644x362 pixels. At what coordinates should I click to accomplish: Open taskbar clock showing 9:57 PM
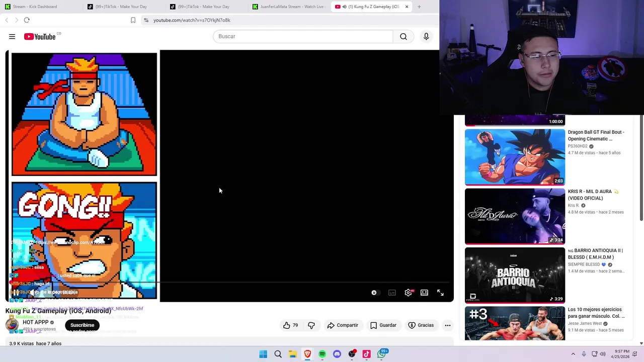pyautogui.click(x=621, y=354)
